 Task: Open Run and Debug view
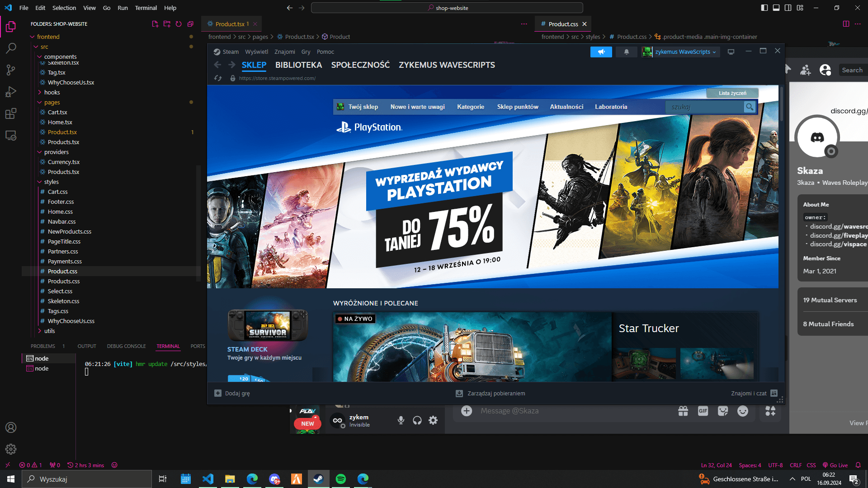(11, 92)
